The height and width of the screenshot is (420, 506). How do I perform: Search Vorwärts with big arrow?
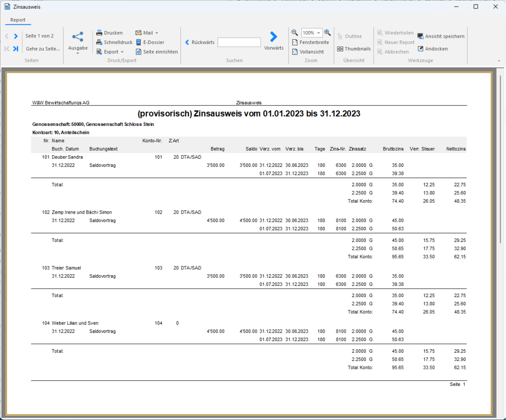pos(274,41)
